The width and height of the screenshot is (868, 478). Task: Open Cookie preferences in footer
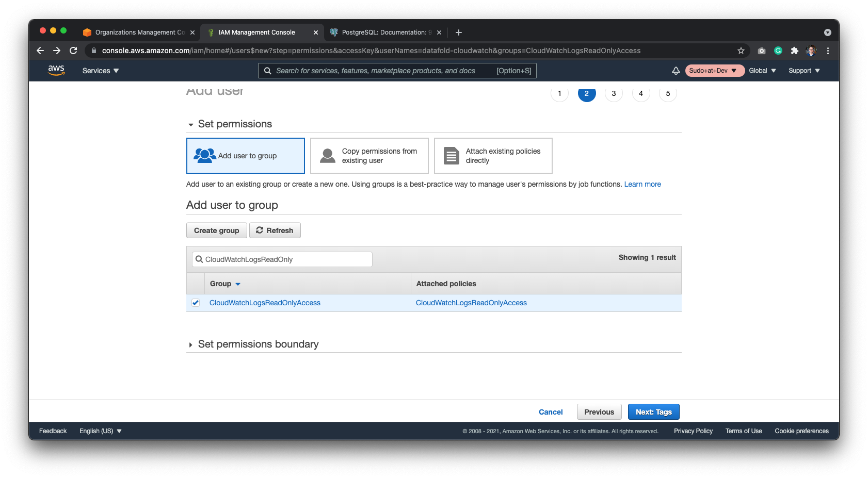801,431
